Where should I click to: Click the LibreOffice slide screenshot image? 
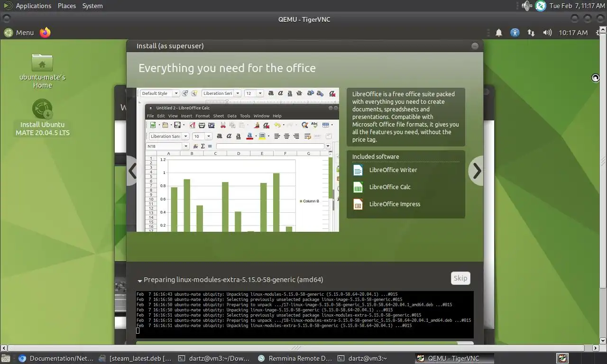pyautogui.click(x=238, y=160)
